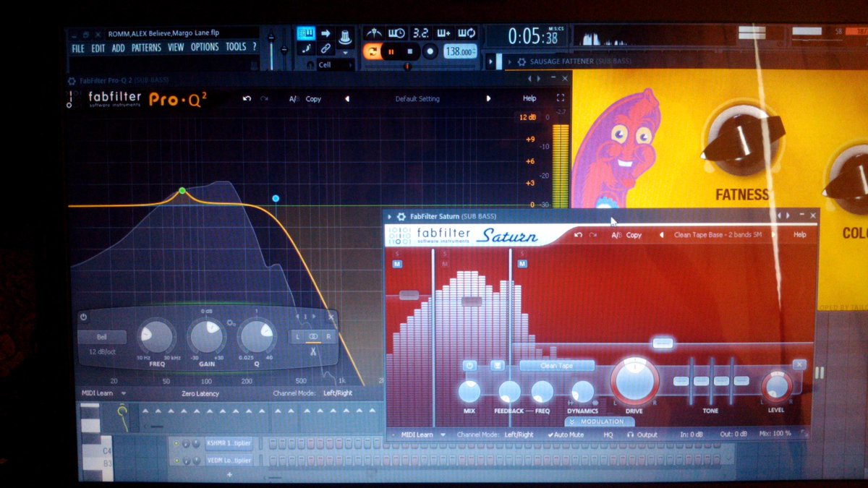Viewport: 868px width, 488px height.
Task: Unmute the first Saturn band M button
Action: click(398, 264)
